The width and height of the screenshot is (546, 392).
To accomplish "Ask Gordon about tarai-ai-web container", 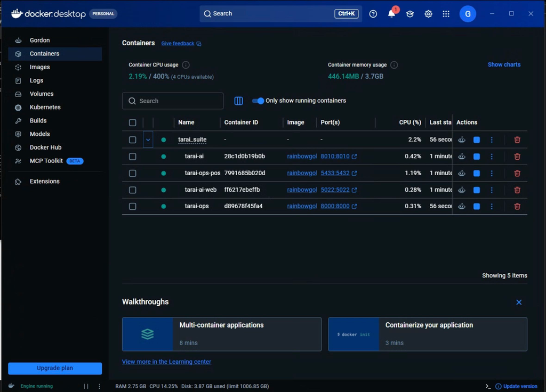I will 462,190.
